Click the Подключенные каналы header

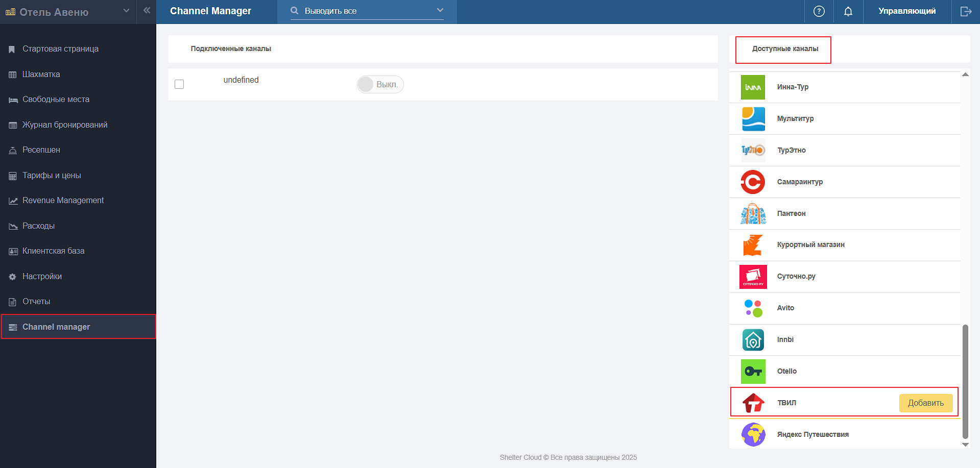(231, 49)
